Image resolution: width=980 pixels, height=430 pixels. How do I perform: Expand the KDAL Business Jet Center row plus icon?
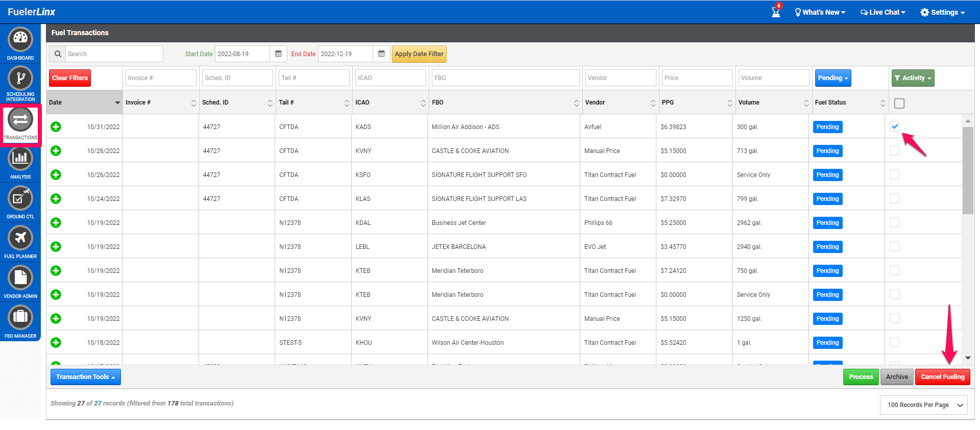coord(56,222)
